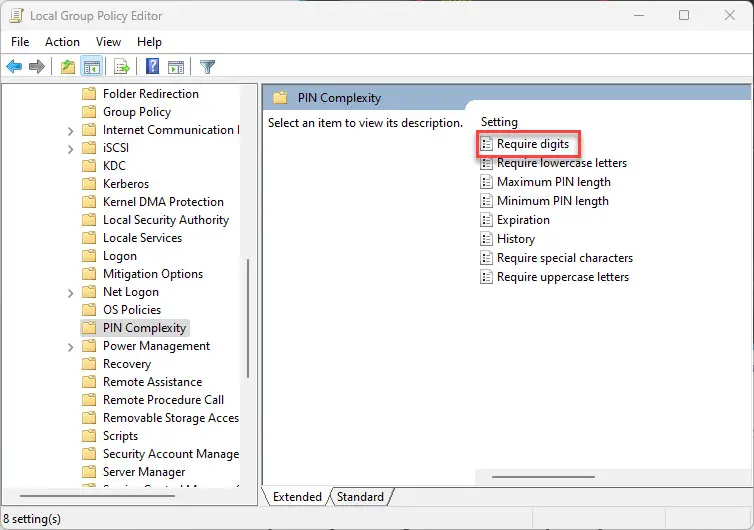Click the Export List toolbar icon
Image resolution: width=754 pixels, height=530 pixels.
point(122,66)
